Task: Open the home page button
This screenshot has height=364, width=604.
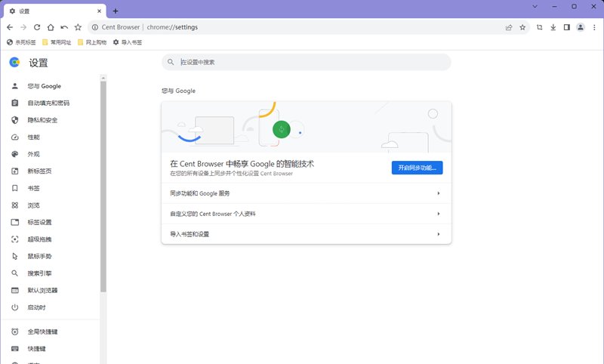Action: point(51,27)
